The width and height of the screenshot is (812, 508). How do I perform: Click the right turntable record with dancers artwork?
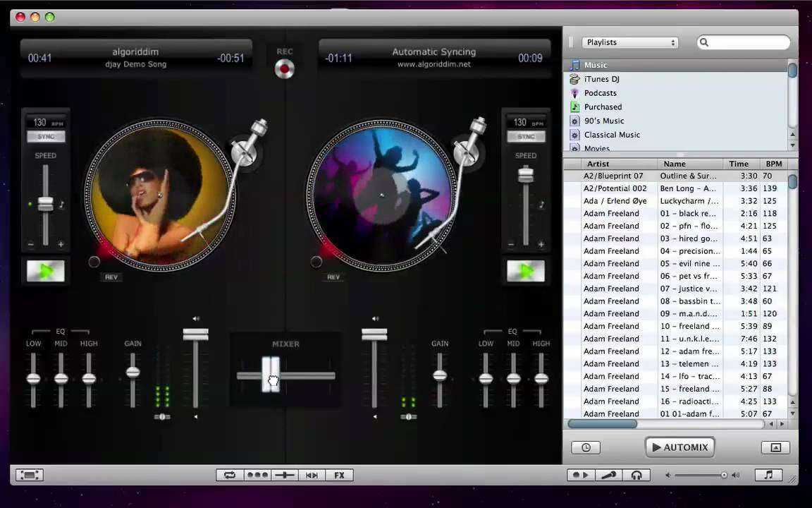tap(382, 195)
